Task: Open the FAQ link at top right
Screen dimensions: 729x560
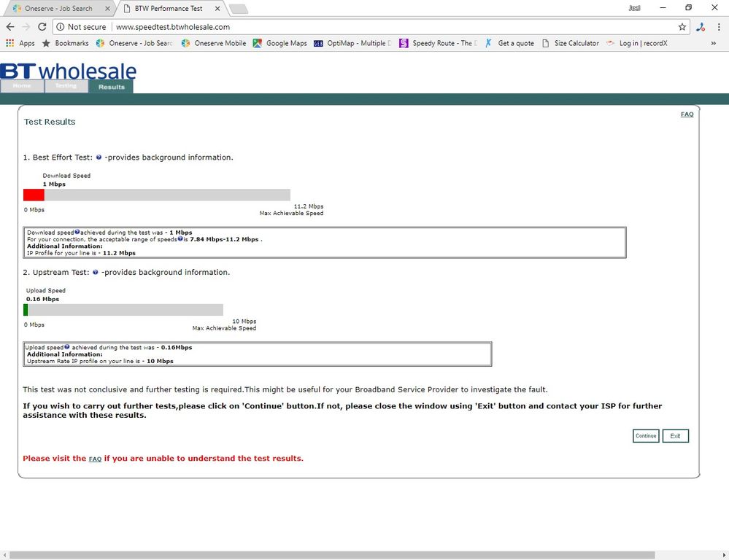Action: (687, 114)
